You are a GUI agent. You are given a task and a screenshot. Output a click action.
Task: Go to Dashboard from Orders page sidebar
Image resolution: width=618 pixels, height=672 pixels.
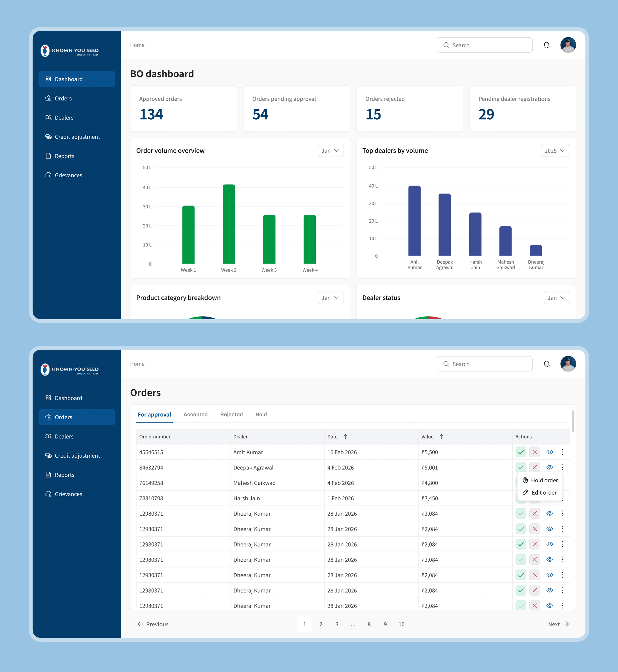pos(77,398)
